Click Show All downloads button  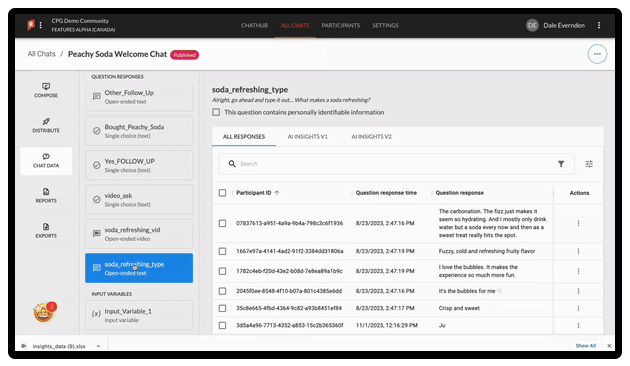(585, 346)
